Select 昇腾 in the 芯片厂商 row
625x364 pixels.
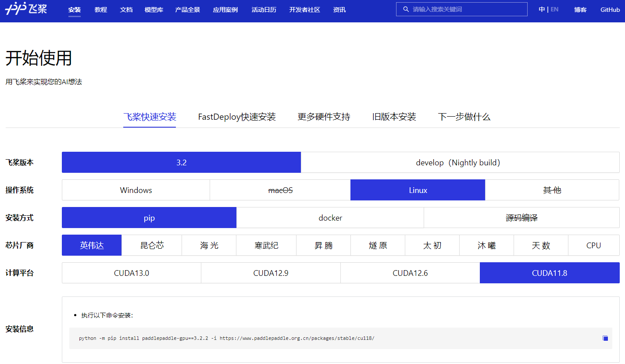click(x=323, y=245)
